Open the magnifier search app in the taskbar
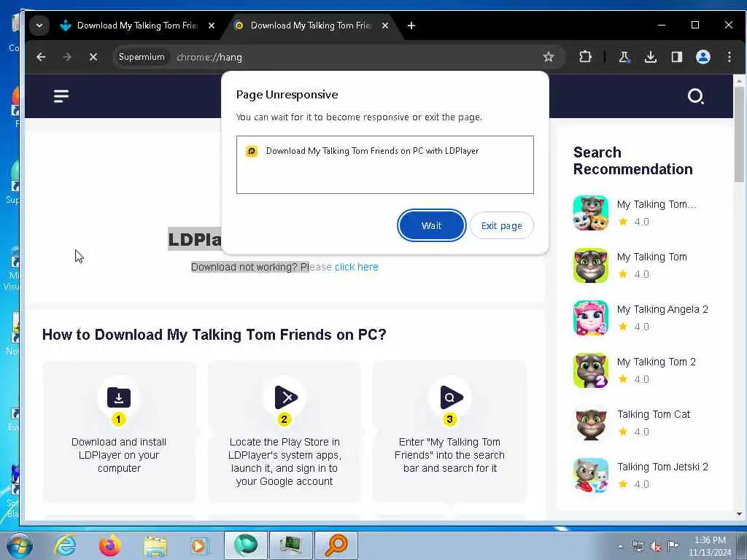 click(x=336, y=545)
